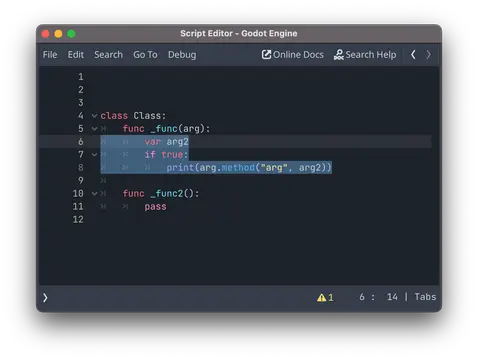Collapse the class Class fold arrow
This screenshot has width=478, height=360.
point(94,116)
